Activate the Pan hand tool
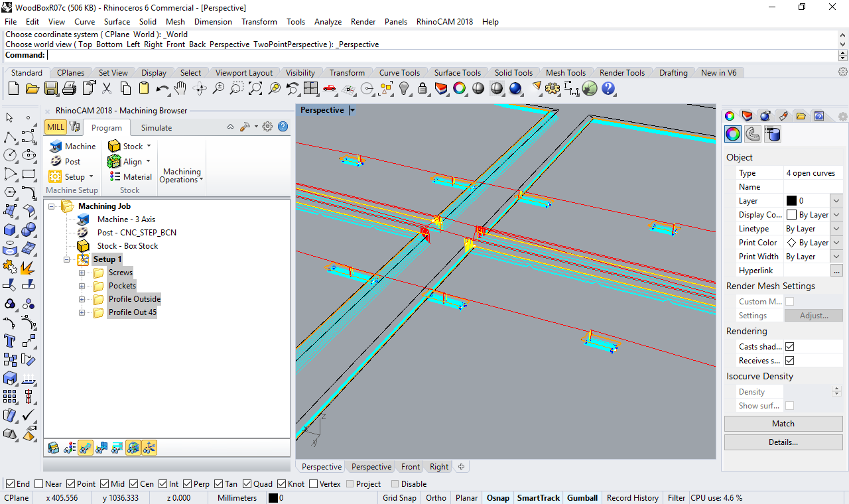Screen dimensions: 849x504 (180, 88)
